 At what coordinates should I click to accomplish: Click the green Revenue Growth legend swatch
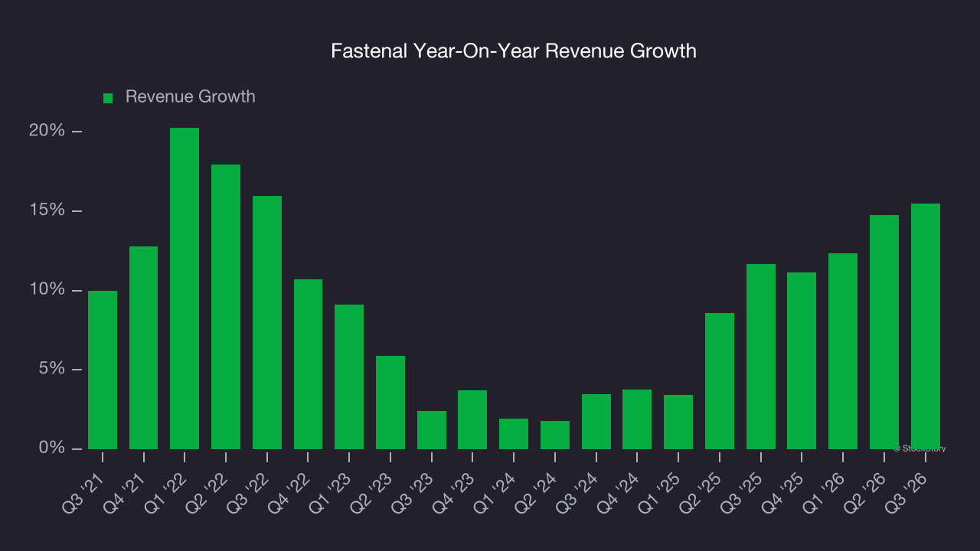click(x=108, y=98)
